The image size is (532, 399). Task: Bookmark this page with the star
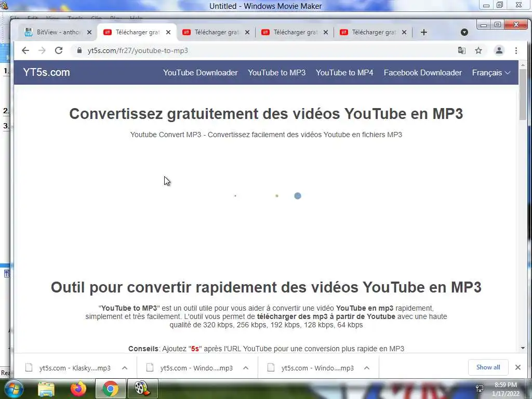click(478, 50)
